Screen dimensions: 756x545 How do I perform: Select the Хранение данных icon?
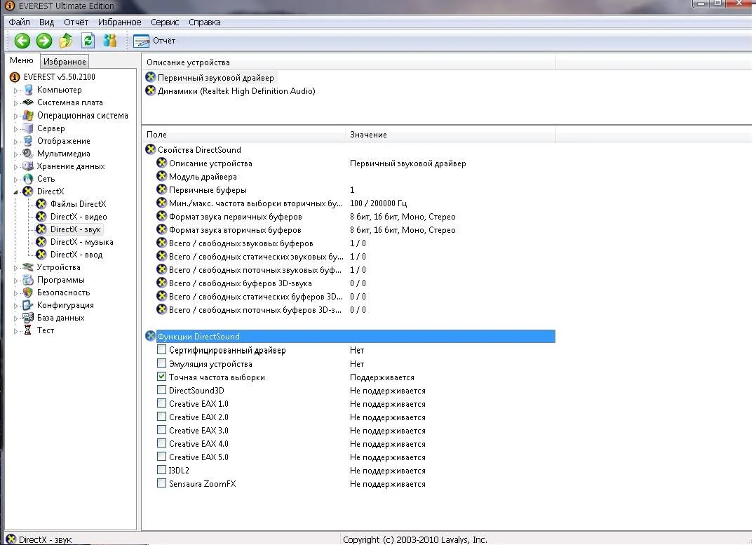(29, 166)
